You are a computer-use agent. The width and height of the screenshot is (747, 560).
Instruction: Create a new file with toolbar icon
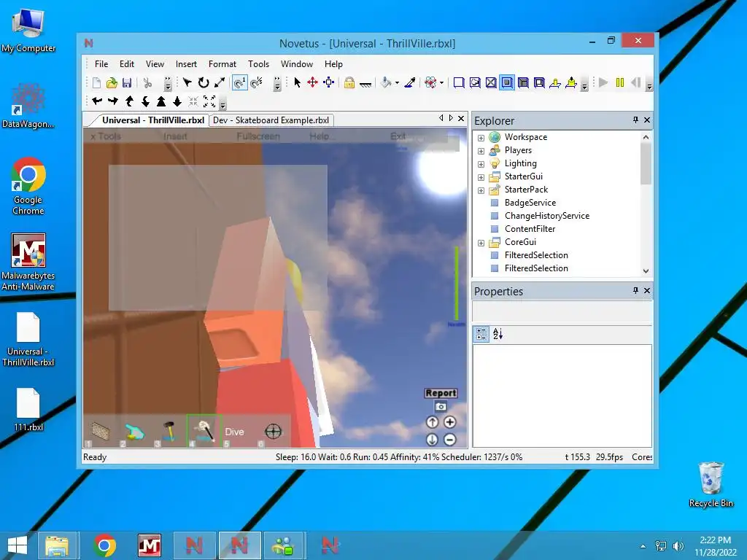(x=96, y=83)
